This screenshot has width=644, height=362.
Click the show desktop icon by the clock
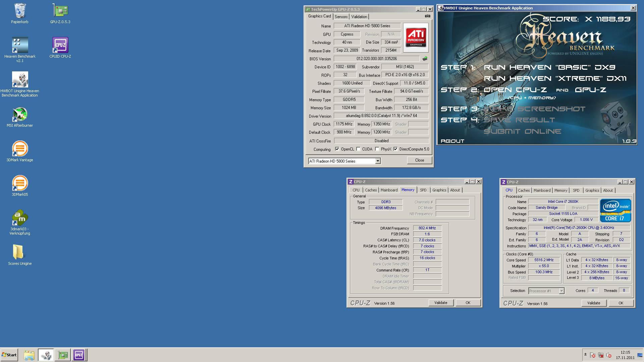(640, 355)
